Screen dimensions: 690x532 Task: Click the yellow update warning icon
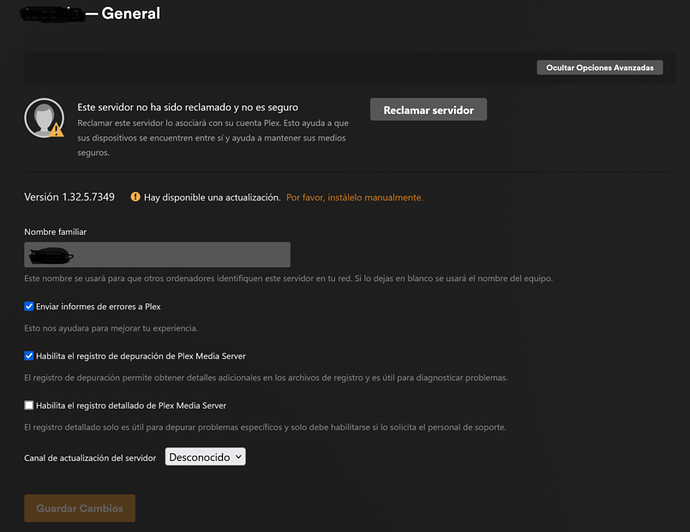point(135,197)
